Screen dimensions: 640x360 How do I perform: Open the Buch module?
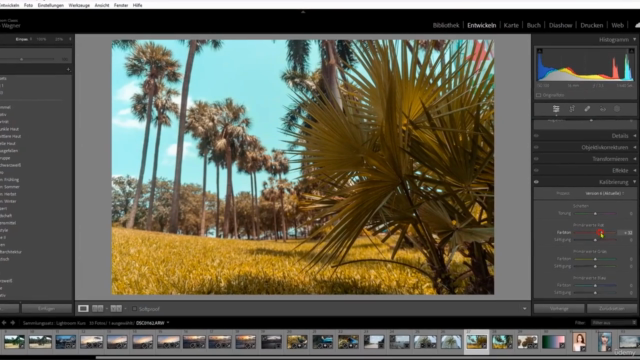(533, 25)
